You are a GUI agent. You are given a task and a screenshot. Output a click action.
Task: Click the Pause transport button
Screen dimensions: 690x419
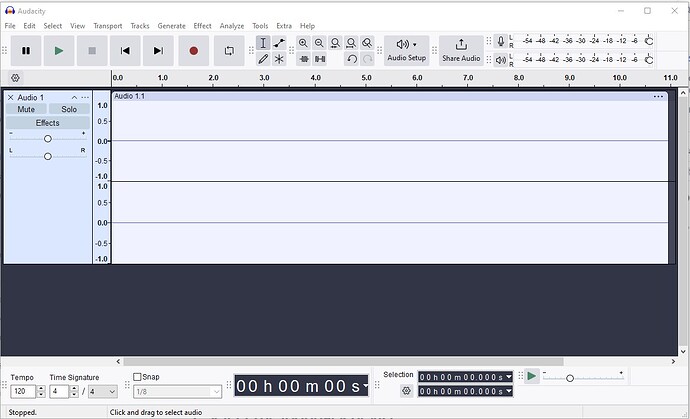[x=26, y=51]
